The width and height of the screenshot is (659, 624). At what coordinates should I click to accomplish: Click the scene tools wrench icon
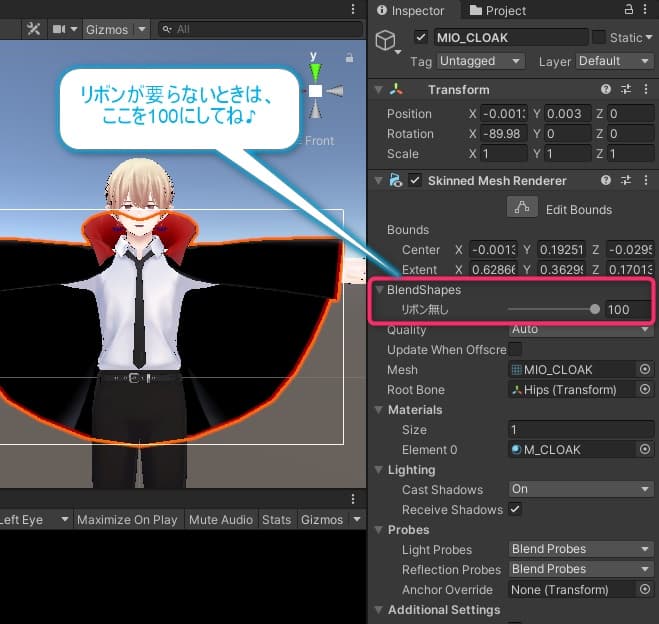pyautogui.click(x=34, y=29)
